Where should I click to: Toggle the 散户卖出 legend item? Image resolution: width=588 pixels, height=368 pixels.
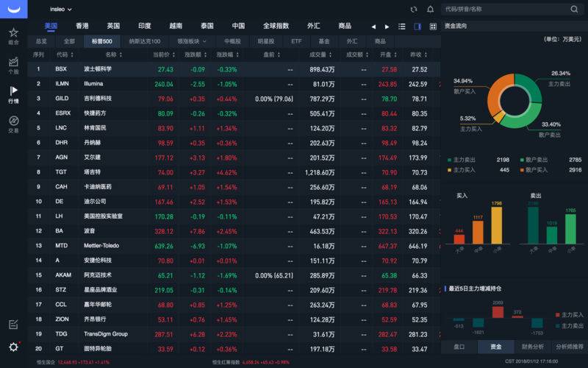click(534, 160)
